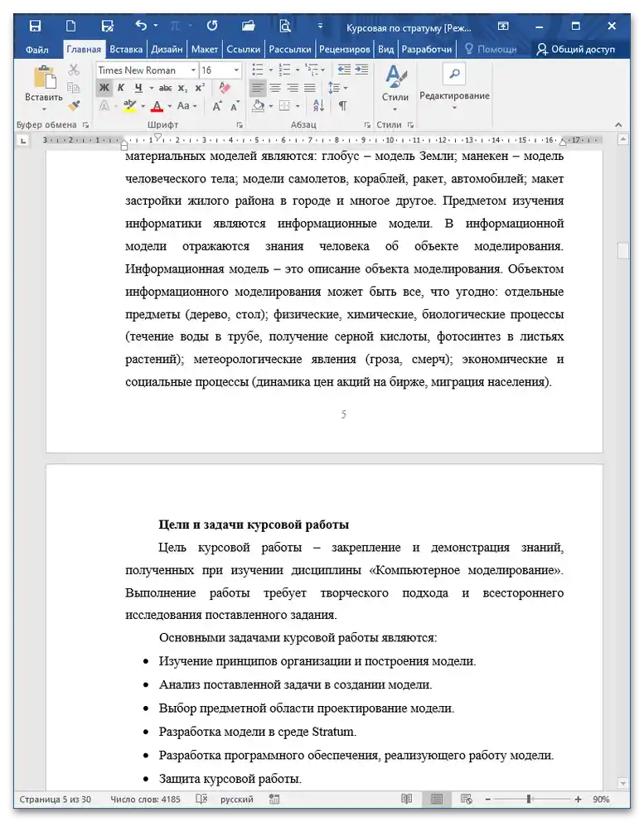Viewport: 644px width, 822px height.
Task: Toggle strikethrough formatting (abc)
Action: (x=165, y=88)
